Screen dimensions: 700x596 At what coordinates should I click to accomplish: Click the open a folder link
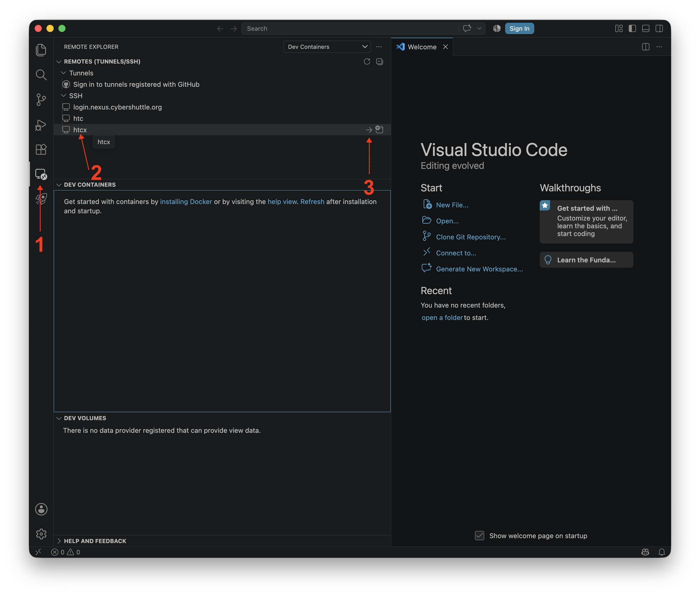pyautogui.click(x=442, y=318)
